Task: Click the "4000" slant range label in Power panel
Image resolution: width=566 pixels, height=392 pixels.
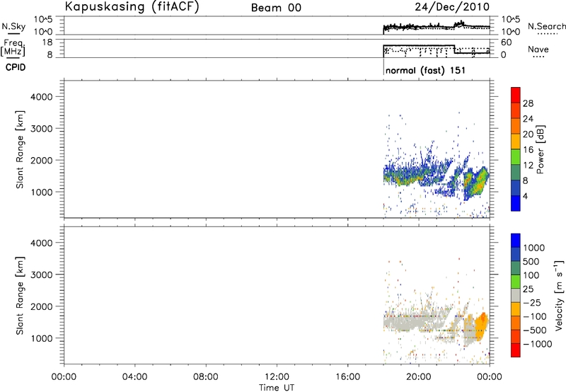Action: click(42, 97)
